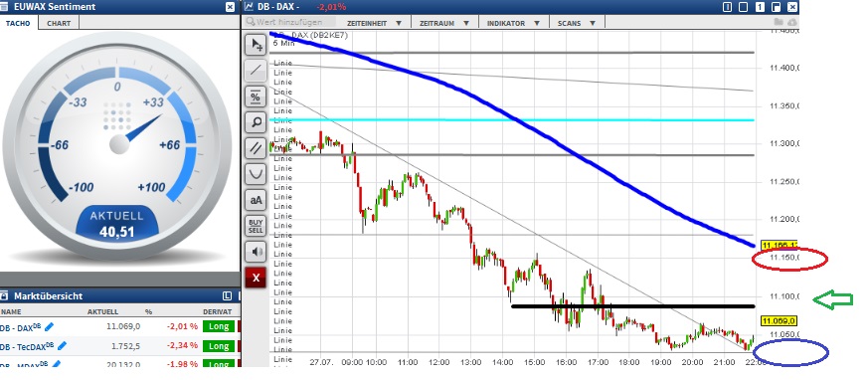Select the parallel lines channel tool
The image size is (868, 380).
point(256,148)
